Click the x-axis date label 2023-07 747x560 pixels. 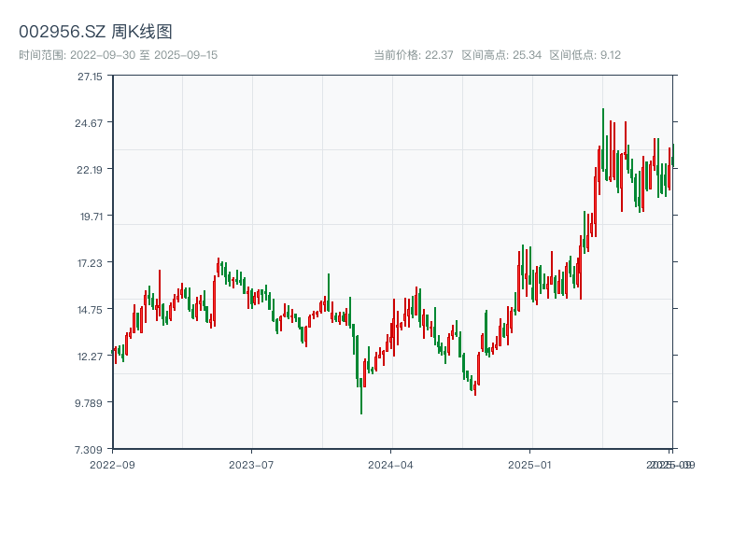click(x=251, y=465)
